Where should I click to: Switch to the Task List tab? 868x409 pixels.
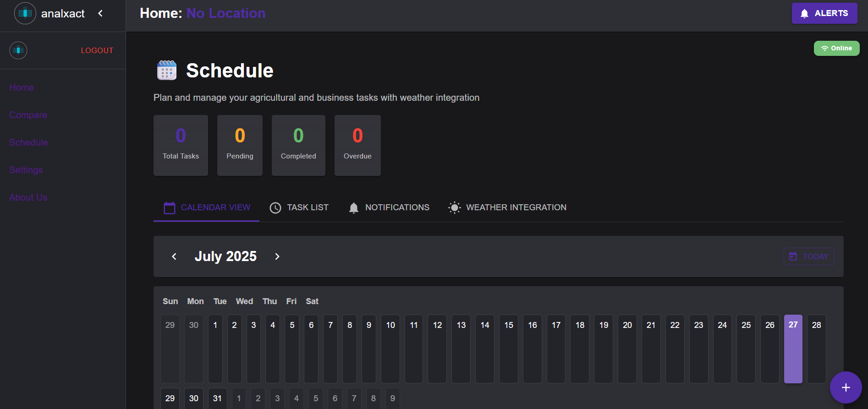tap(299, 207)
